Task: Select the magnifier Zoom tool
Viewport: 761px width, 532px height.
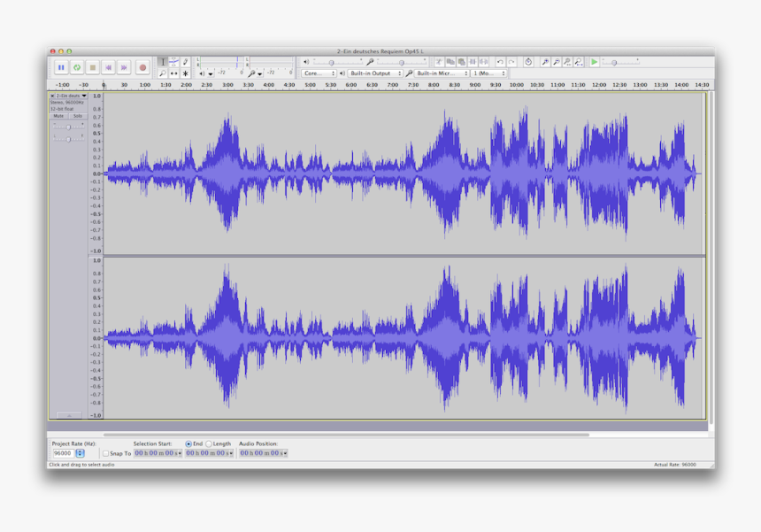Action: point(163,73)
